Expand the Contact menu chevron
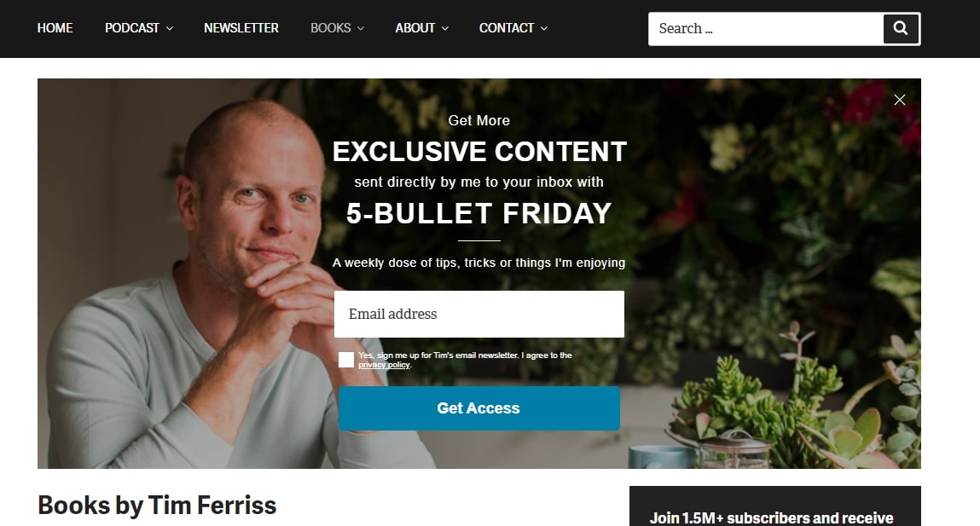Screen dimensions: 980x526 544,29
